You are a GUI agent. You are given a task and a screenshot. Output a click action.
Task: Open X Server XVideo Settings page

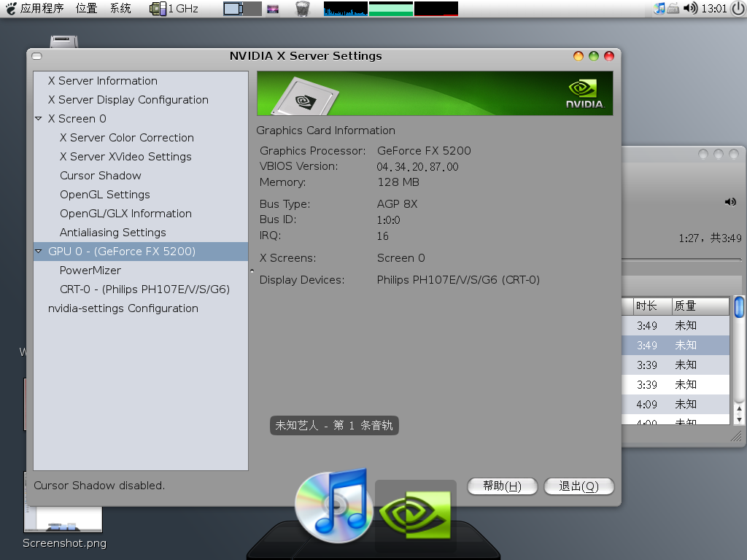point(125,157)
